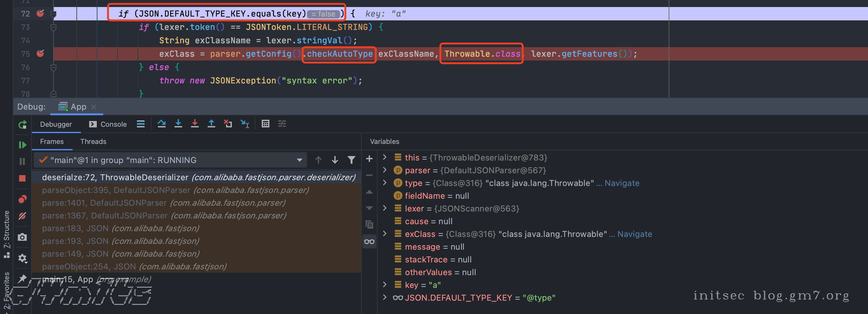
Task: Open the main thread selector dropdown
Action: (x=299, y=160)
